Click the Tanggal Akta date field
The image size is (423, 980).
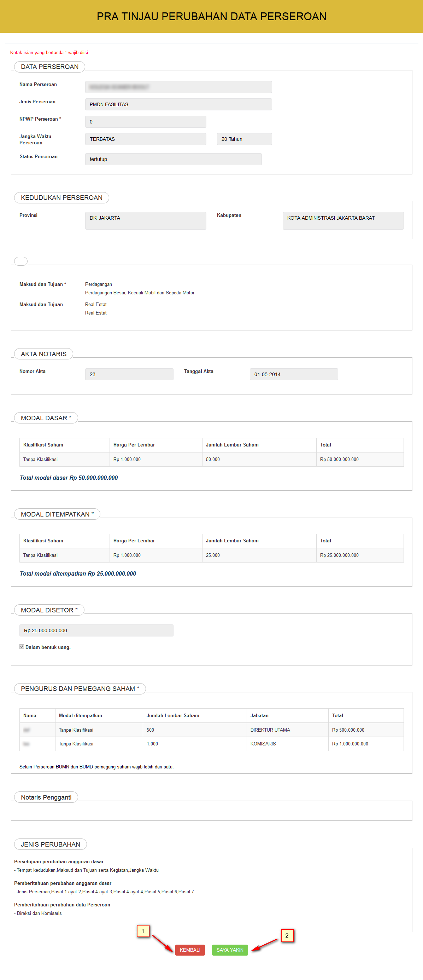coord(293,374)
